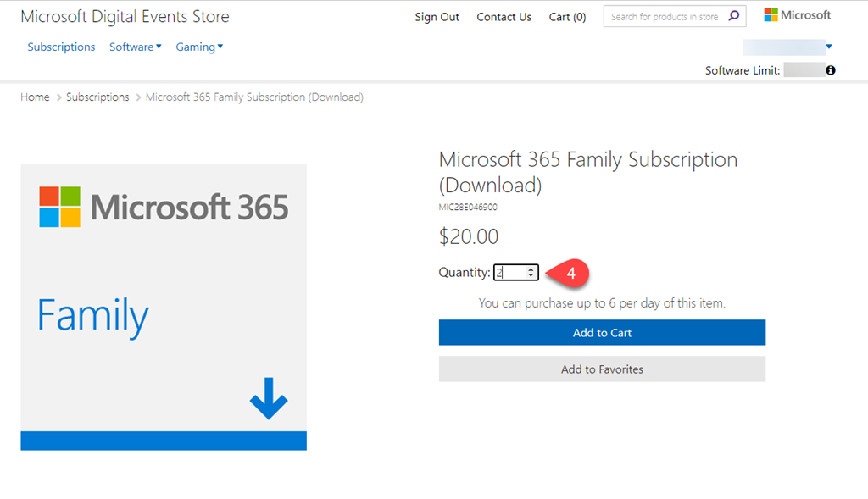
Task: Click the Sign Out link
Action: (437, 17)
